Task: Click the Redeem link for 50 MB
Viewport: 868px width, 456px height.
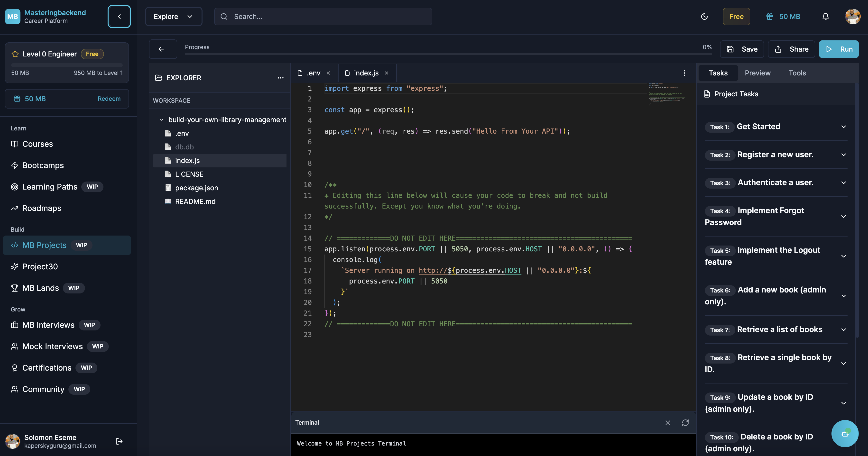Action: point(109,99)
